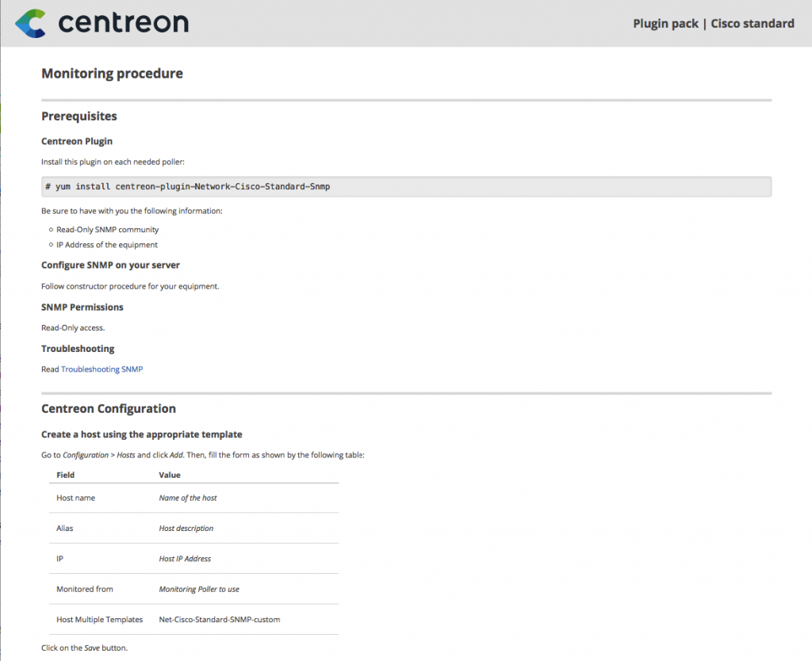This screenshot has width=812, height=661.
Task: Select the "IP" field cell
Action: (x=59, y=559)
